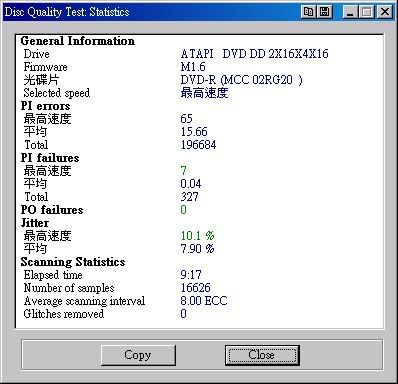Select the 'PI failures' heading
Viewport: 398px width, 384px height.
click(50, 158)
